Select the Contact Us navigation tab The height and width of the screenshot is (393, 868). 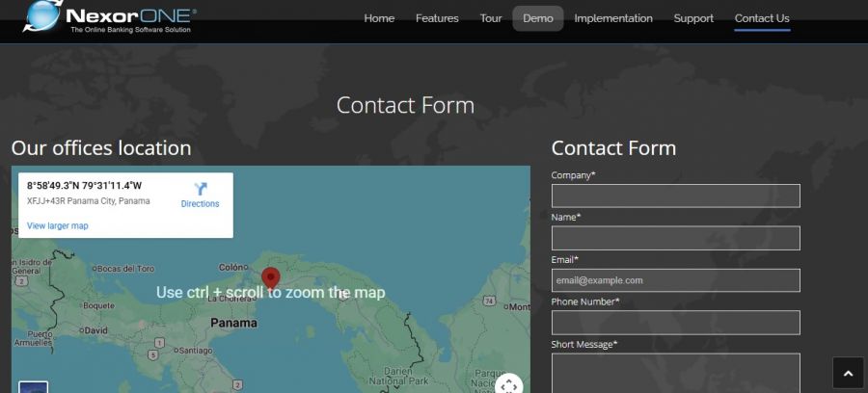coord(762,18)
